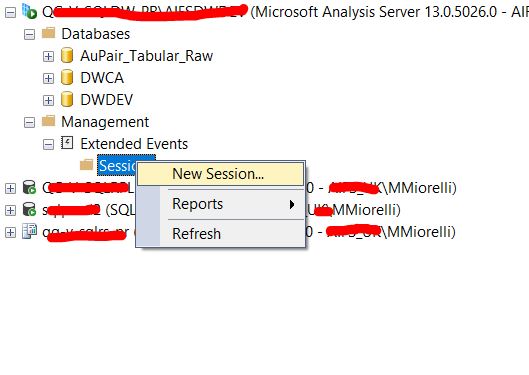Select the AuPair_Tabular_Raw database cylinder icon
Image resolution: width=529 pixels, height=375 pixels.
tap(67, 55)
